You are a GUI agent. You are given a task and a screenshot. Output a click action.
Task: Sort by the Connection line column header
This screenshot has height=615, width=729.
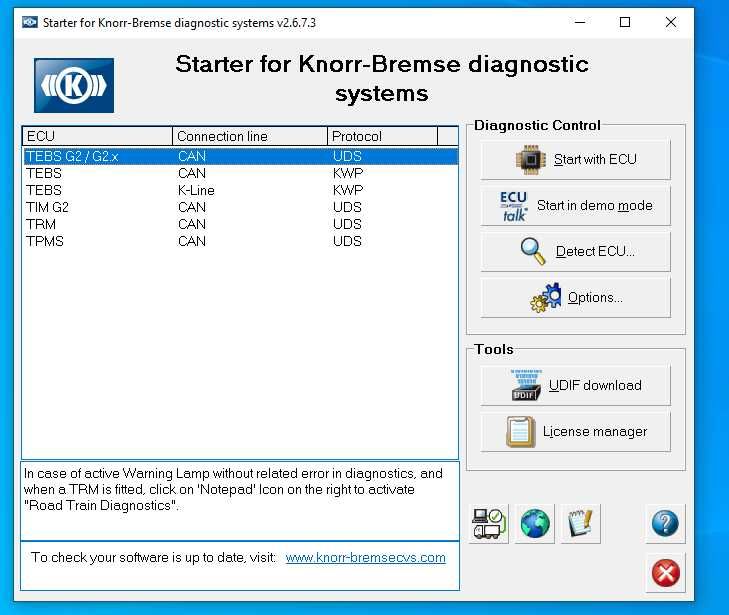pos(250,136)
